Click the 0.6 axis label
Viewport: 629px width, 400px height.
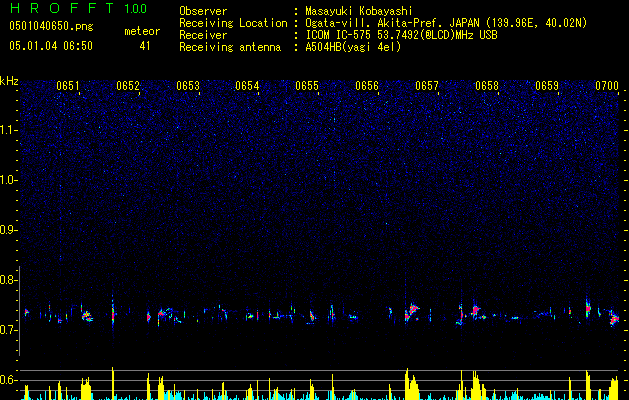coord(9,380)
